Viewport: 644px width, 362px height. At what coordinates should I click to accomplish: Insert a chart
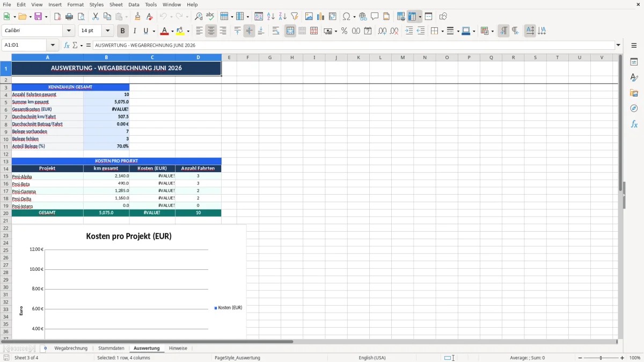[x=320, y=17]
